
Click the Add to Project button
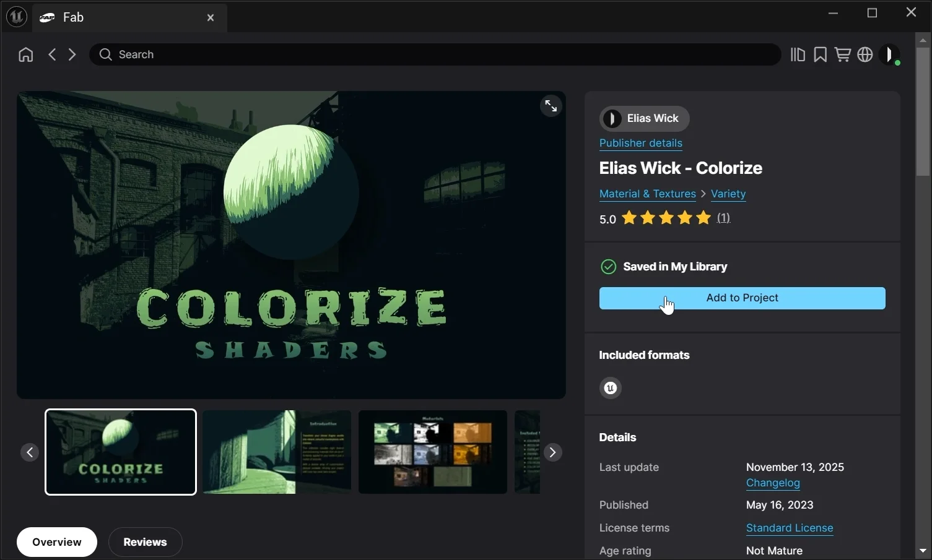(742, 298)
